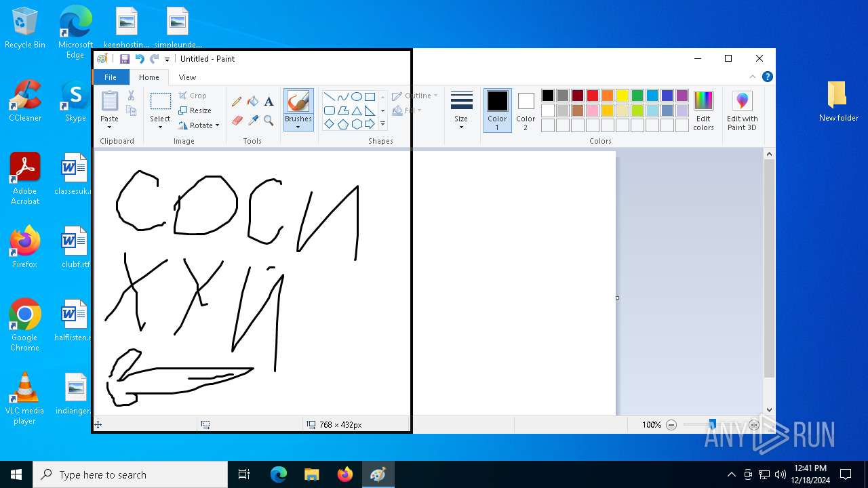The width and height of the screenshot is (868, 488).
Task: Open Edit colors dialog
Action: tap(703, 110)
